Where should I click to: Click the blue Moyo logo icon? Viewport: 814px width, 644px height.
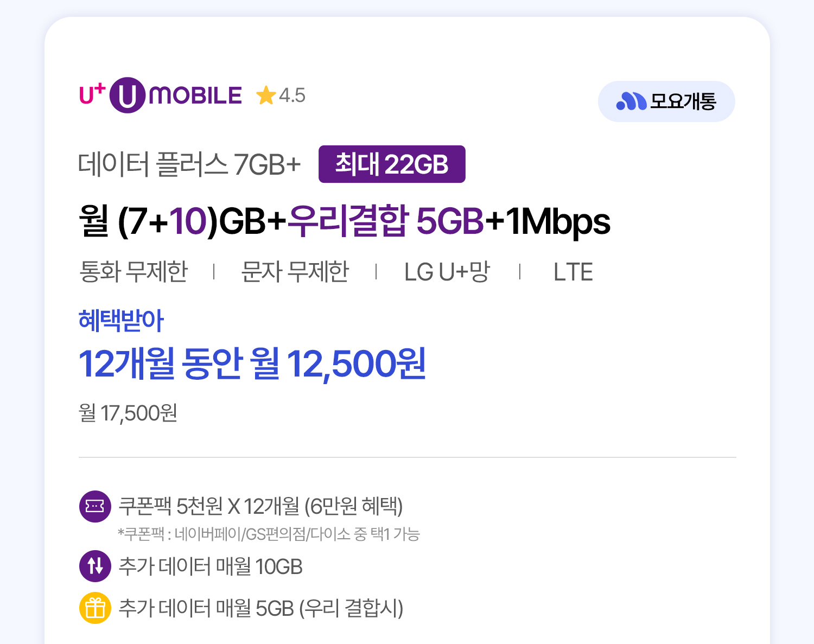(x=631, y=101)
